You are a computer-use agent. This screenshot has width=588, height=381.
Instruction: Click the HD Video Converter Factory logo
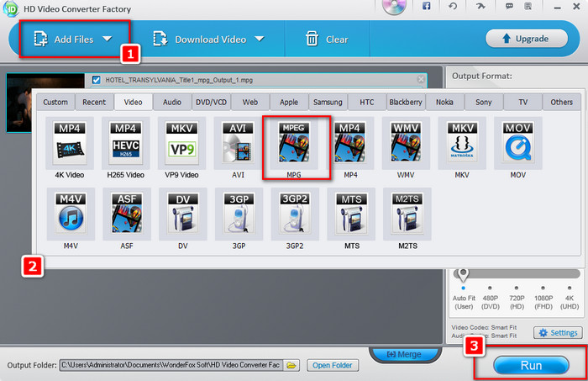click(10, 8)
